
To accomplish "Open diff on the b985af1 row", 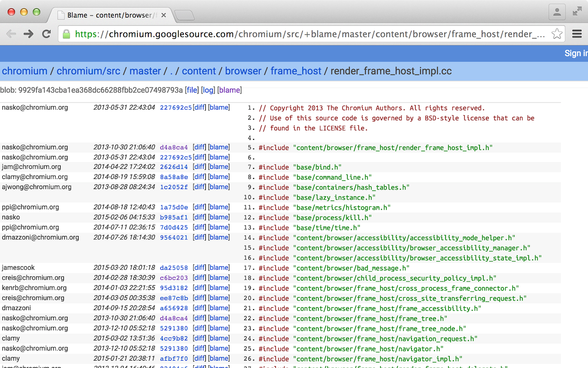I will [x=199, y=218].
